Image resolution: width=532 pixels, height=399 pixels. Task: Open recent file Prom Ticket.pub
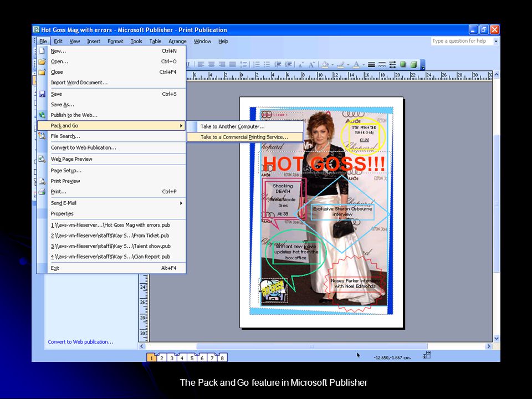tap(111, 236)
